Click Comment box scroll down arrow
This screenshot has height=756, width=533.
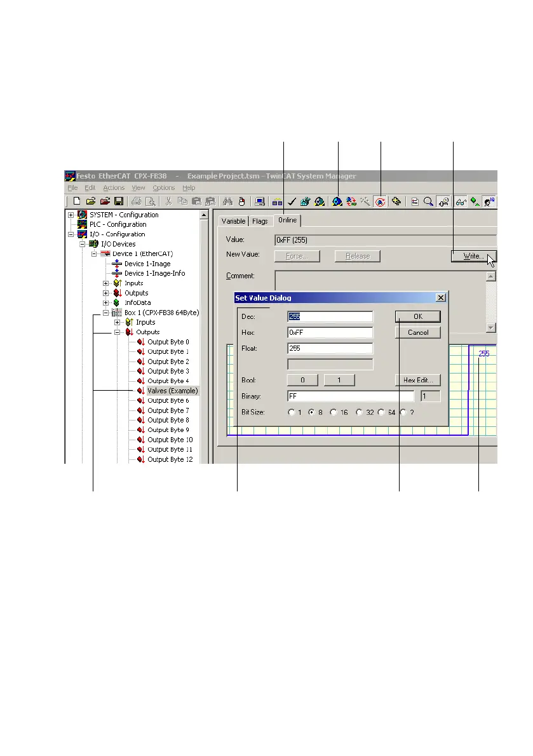[490, 328]
